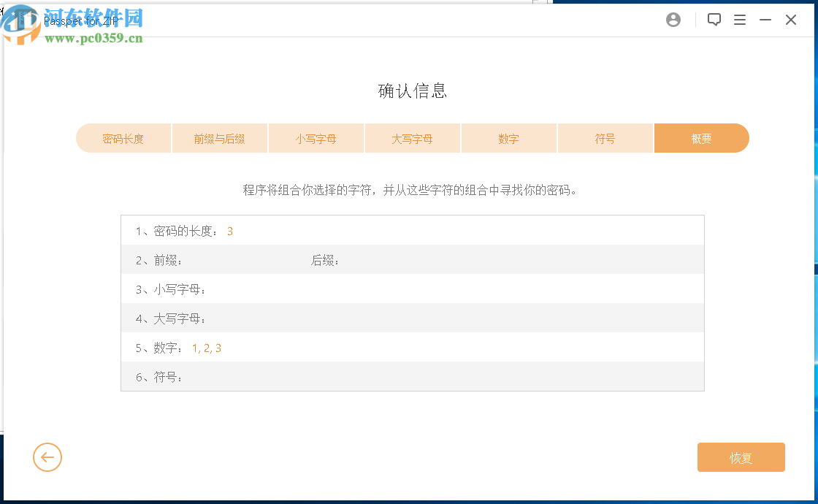Open the 数字 tab

(508, 137)
